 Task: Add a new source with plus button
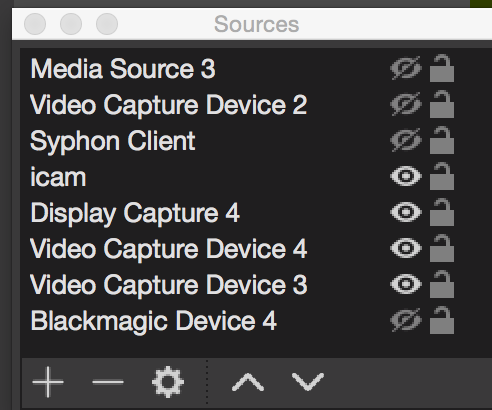click(48, 382)
